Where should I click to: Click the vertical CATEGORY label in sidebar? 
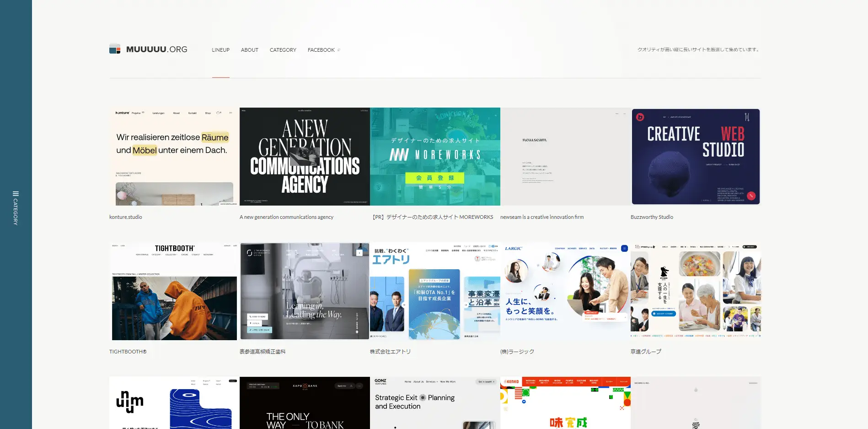[x=16, y=212]
